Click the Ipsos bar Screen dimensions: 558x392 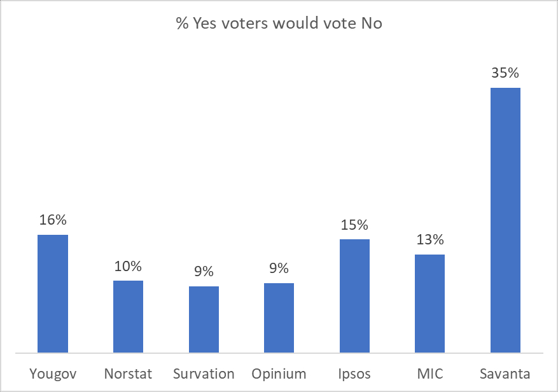point(354,295)
